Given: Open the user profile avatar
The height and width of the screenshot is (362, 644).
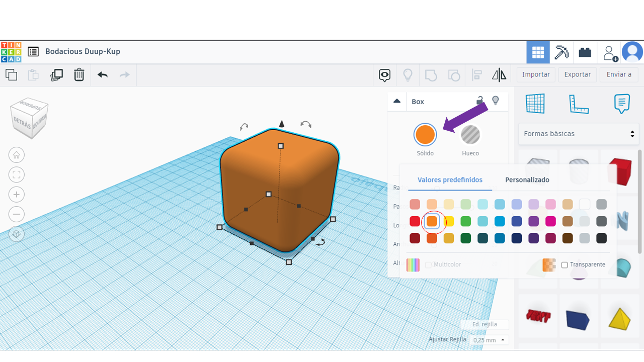Looking at the screenshot, I should (x=632, y=52).
